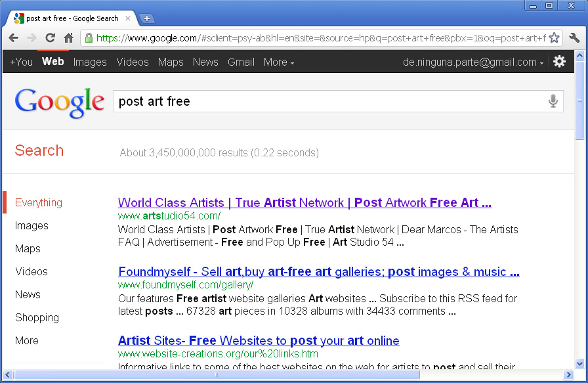This screenshot has width=588, height=383.
Task: Expand the de.ninguna.parte@gmail.com account menu
Action: [473, 62]
